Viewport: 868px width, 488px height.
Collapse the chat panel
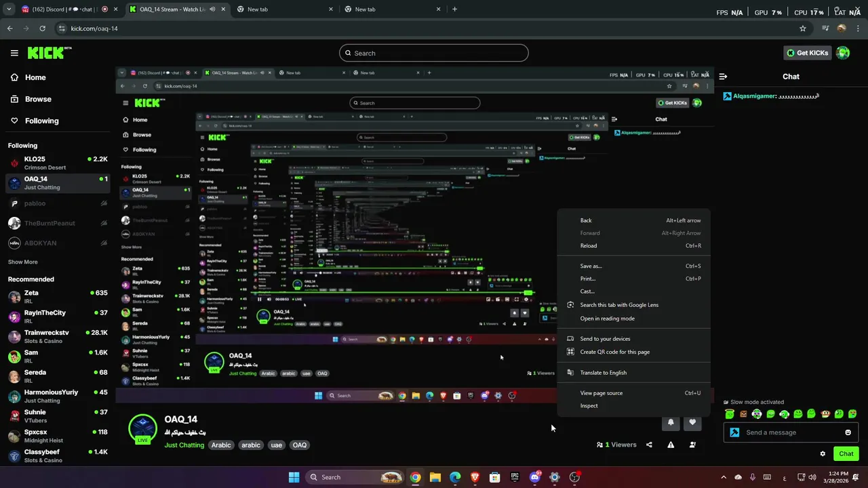click(723, 77)
